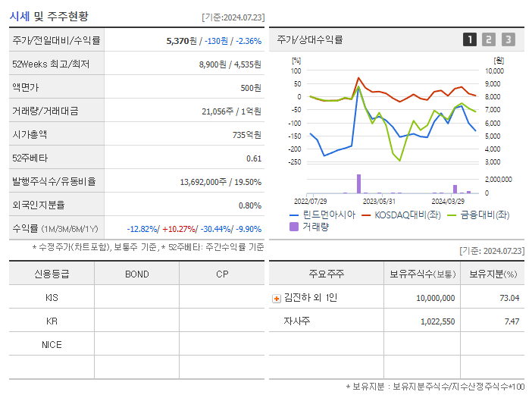532x398 pixels.
Task: Click the 3M return +10.27%
Action: click(179, 229)
